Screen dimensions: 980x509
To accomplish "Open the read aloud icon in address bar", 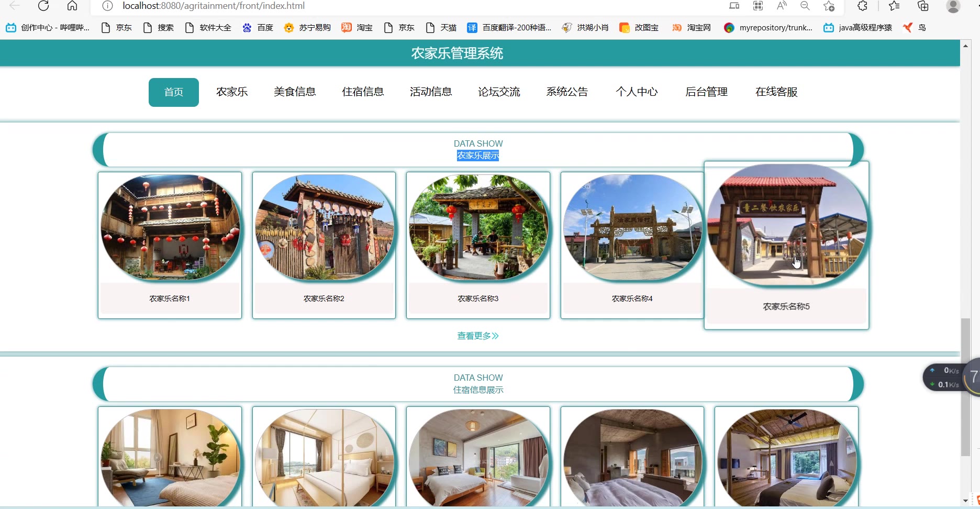I will coord(782,6).
